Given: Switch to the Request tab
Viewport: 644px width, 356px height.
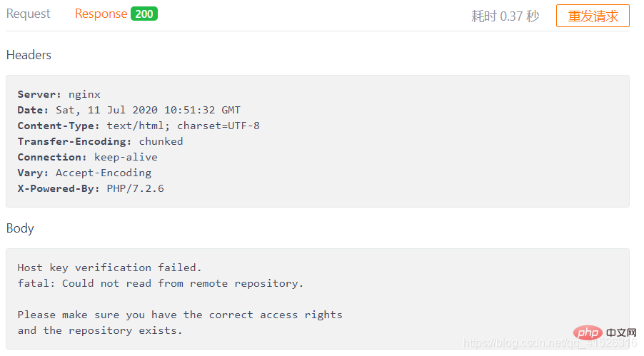Looking at the screenshot, I should coord(28,14).
